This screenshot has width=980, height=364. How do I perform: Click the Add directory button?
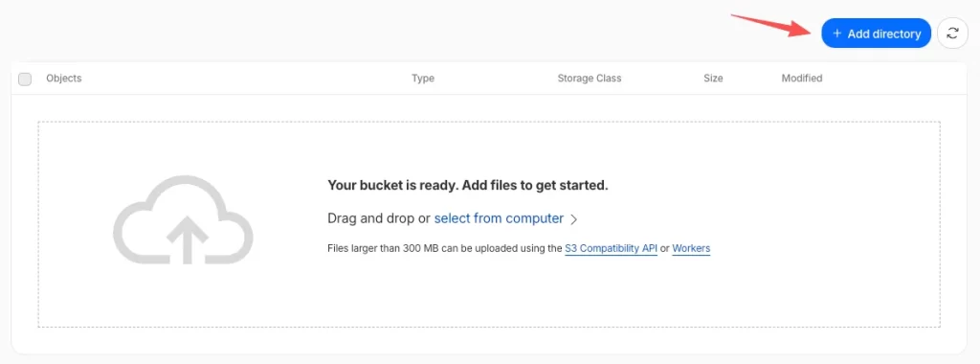[x=876, y=34]
